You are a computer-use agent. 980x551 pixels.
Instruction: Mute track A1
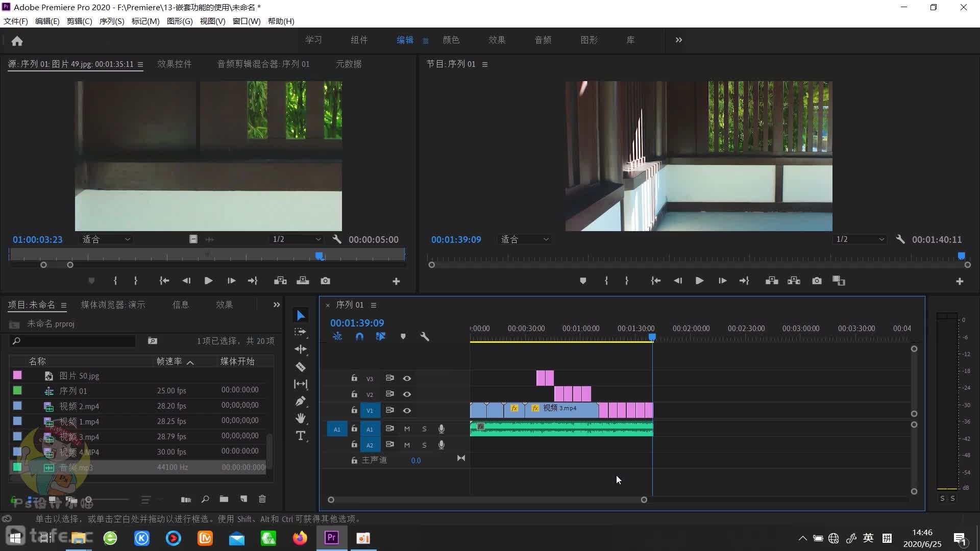[x=407, y=429]
